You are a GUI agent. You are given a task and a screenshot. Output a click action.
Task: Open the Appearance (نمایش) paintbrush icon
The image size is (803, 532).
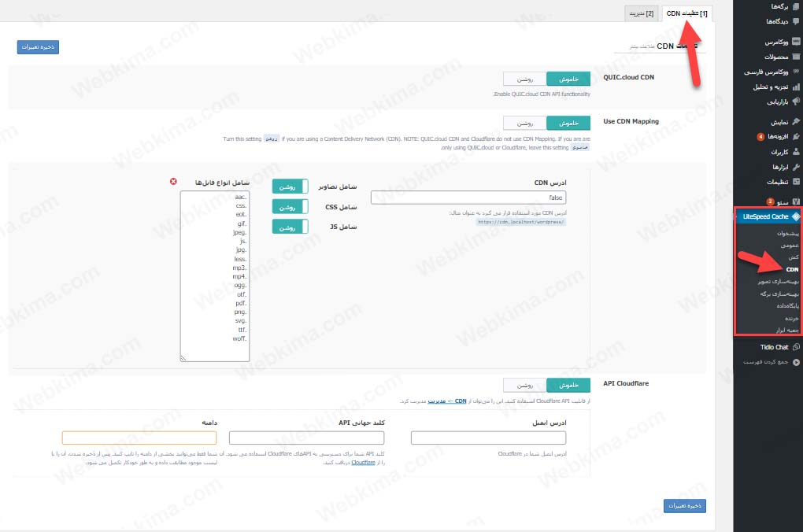click(796, 122)
